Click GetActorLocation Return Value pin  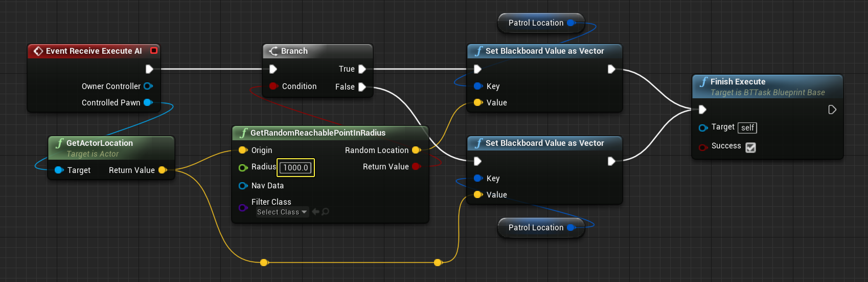pos(163,170)
